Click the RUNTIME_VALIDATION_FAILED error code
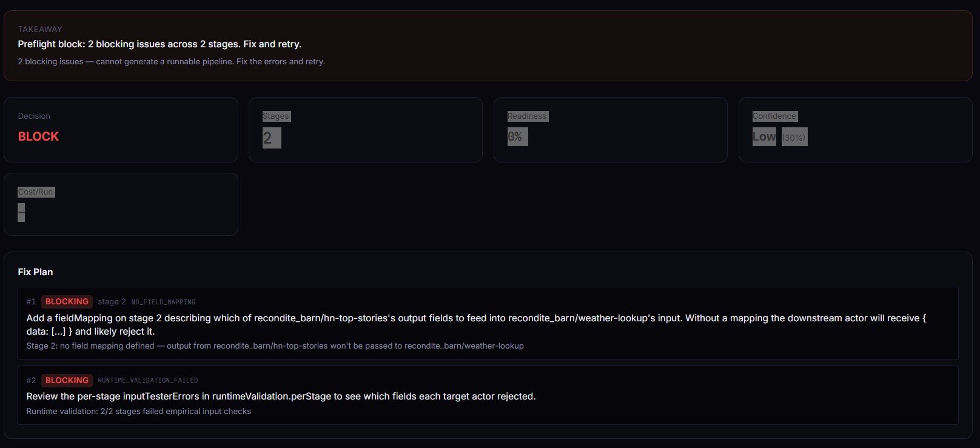Screen dimensions: 980x448 [x=148, y=381]
